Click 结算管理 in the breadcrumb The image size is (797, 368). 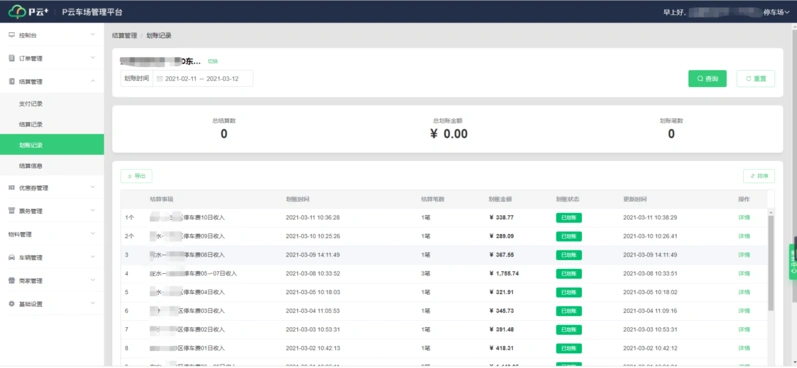[125, 36]
